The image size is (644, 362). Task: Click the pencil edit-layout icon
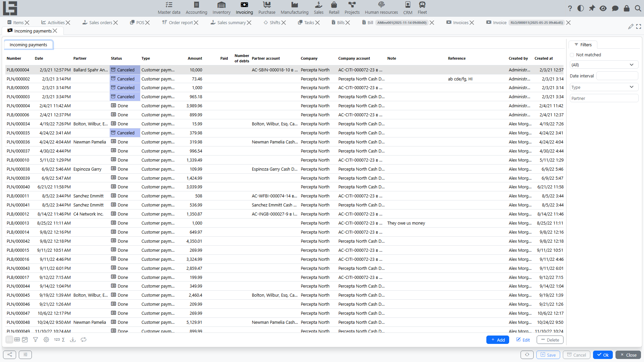pyautogui.click(x=631, y=26)
